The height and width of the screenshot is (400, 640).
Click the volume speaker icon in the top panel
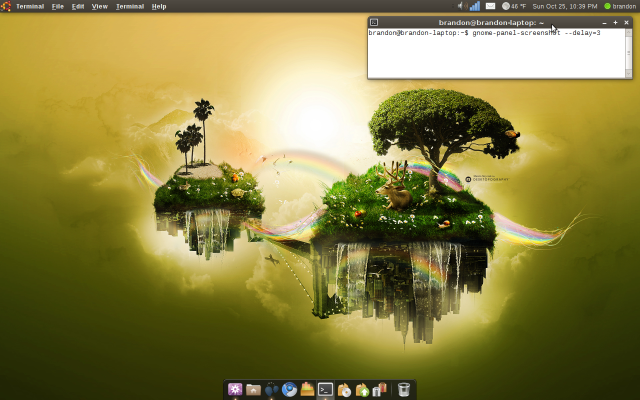(x=462, y=6)
